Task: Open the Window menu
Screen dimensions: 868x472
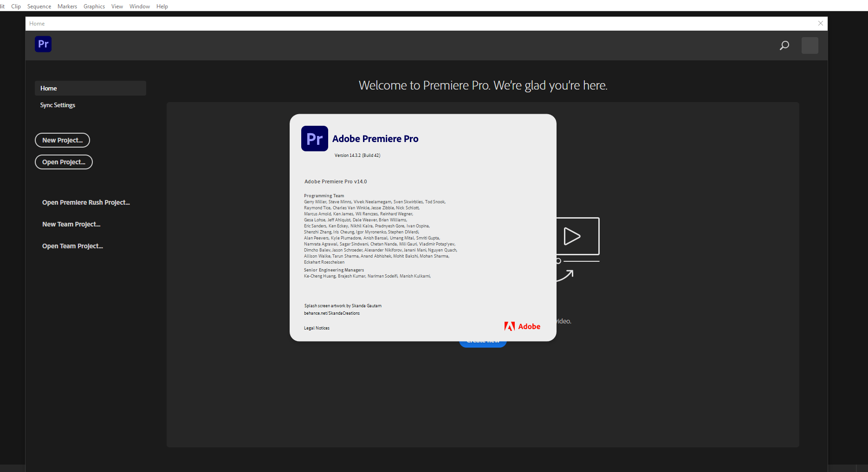Action: [140, 6]
